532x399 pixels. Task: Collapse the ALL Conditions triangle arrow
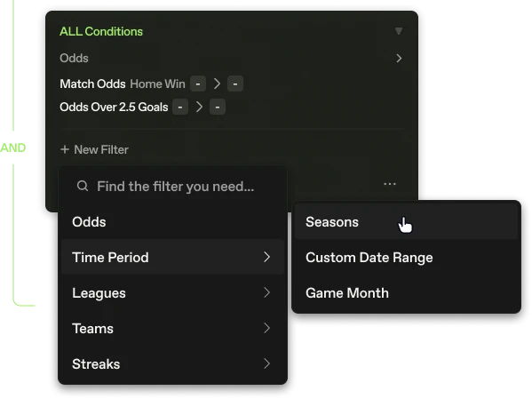tap(399, 31)
